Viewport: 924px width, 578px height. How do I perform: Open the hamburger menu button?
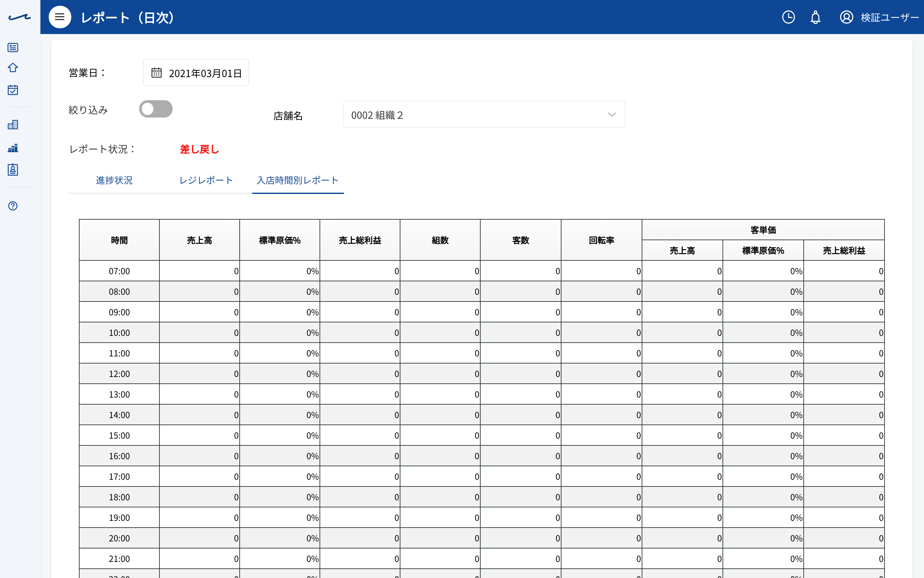60,17
